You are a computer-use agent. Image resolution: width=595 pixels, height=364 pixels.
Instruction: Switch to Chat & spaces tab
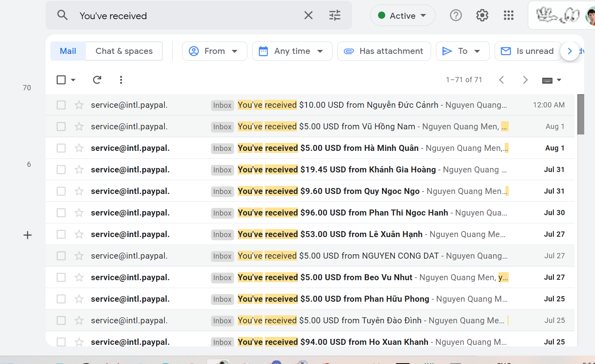124,51
